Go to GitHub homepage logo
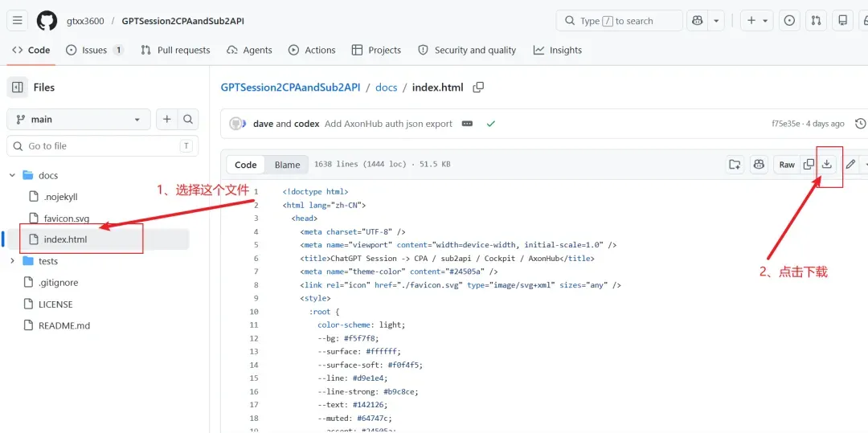 tap(47, 21)
